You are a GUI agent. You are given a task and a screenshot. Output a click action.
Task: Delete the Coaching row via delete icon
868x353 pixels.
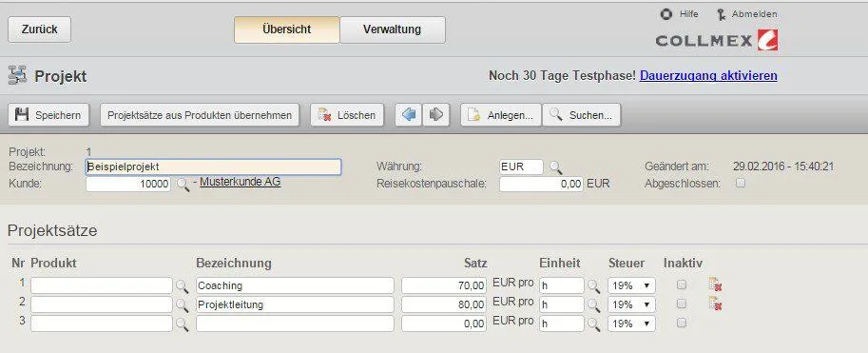(x=715, y=284)
